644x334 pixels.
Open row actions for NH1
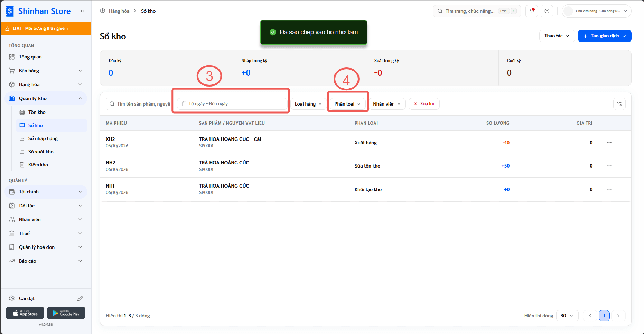609,189
